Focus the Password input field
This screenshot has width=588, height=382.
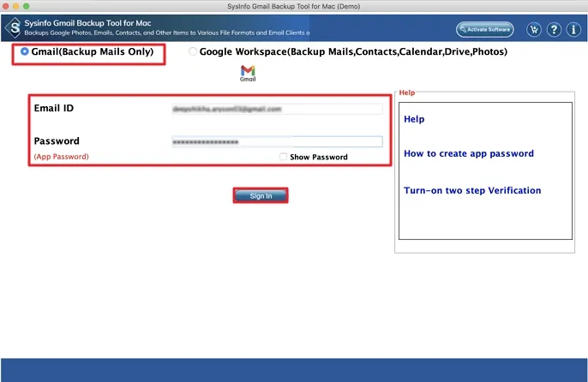277,141
